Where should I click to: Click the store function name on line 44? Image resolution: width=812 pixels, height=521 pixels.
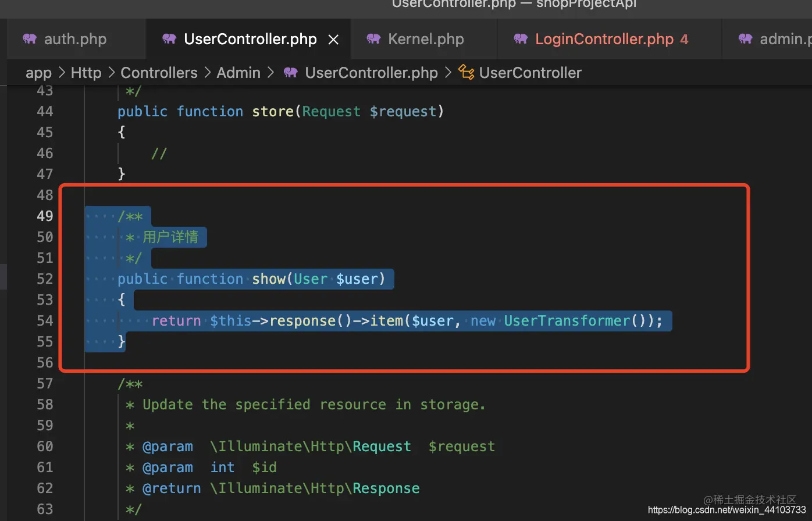point(273,111)
